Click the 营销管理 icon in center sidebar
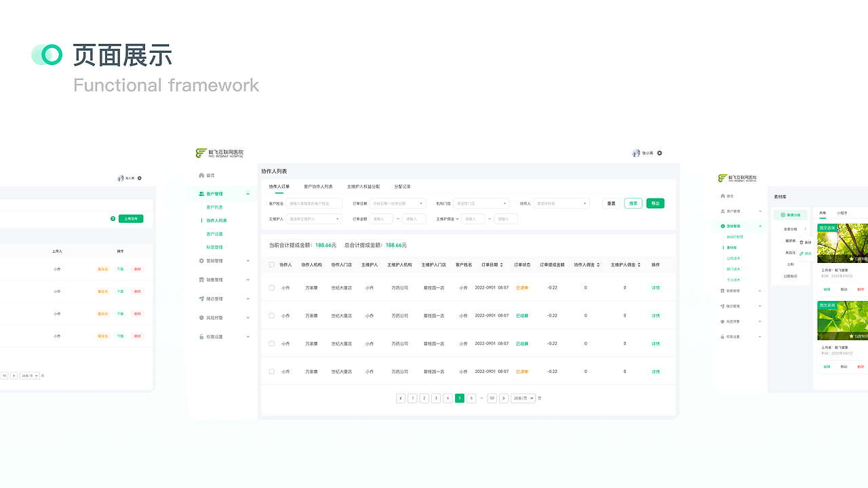The height and width of the screenshot is (488, 868). [x=201, y=261]
